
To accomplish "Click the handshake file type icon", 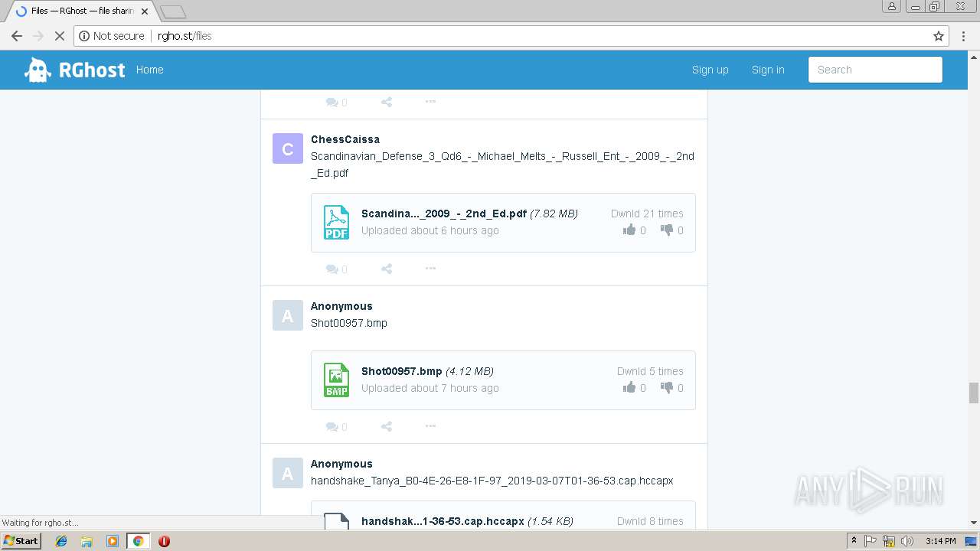I will pyautogui.click(x=336, y=521).
